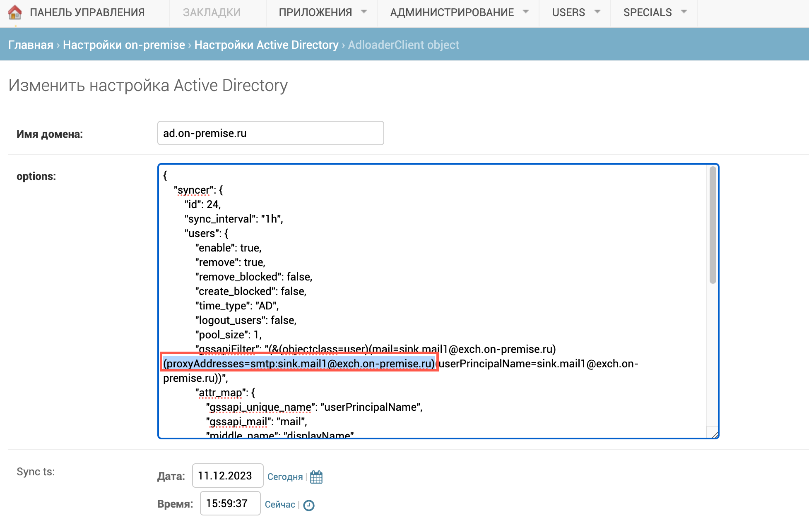
Task: Click the home icon in the top bar
Action: pos(15,12)
